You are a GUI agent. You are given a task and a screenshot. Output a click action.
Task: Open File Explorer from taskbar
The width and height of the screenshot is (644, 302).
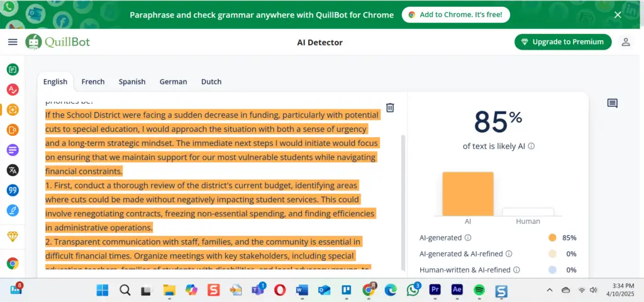pos(169,290)
